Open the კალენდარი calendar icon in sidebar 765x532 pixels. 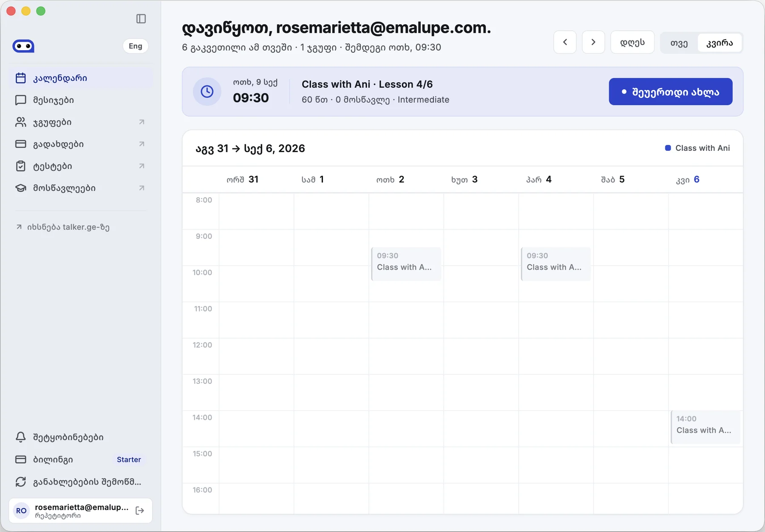point(21,78)
